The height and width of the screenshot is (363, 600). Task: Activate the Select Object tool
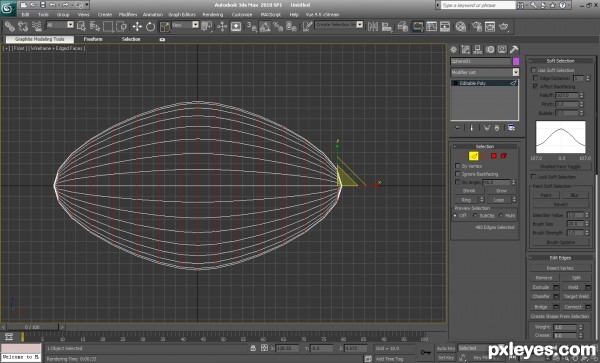pyautogui.click(x=82, y=26)
